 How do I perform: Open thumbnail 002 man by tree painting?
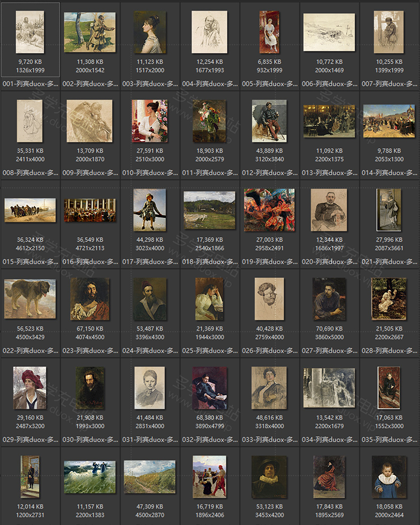tap(90, 32)
